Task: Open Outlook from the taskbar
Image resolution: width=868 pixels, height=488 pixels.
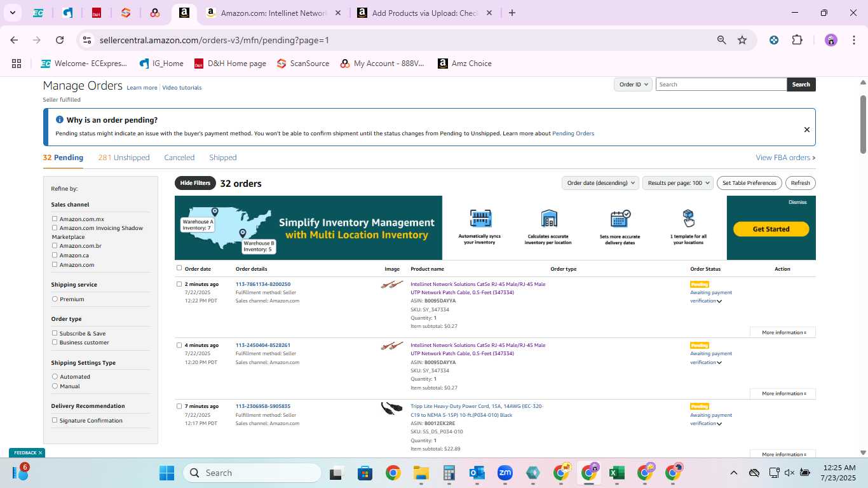Action: coord(477,473)
